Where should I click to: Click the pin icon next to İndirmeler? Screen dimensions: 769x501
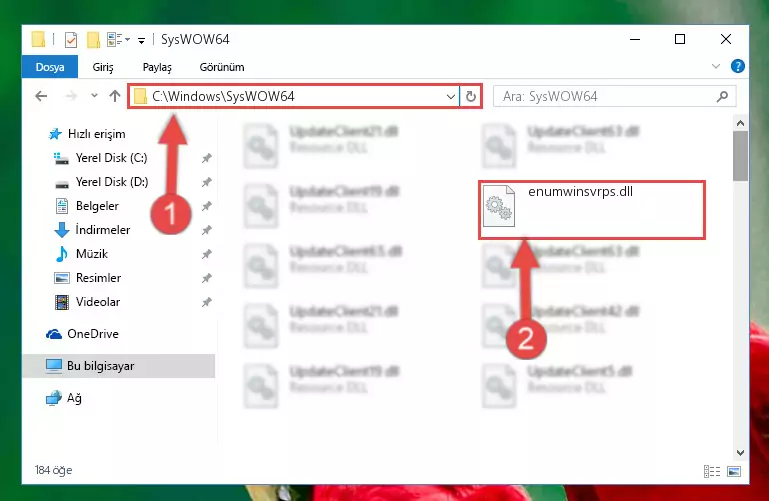tap(206, 230)
